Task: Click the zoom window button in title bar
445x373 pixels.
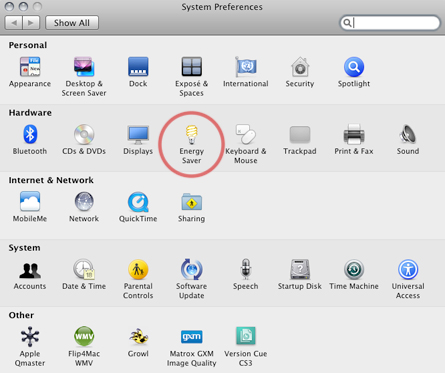Action: click(x=37, y=6)
